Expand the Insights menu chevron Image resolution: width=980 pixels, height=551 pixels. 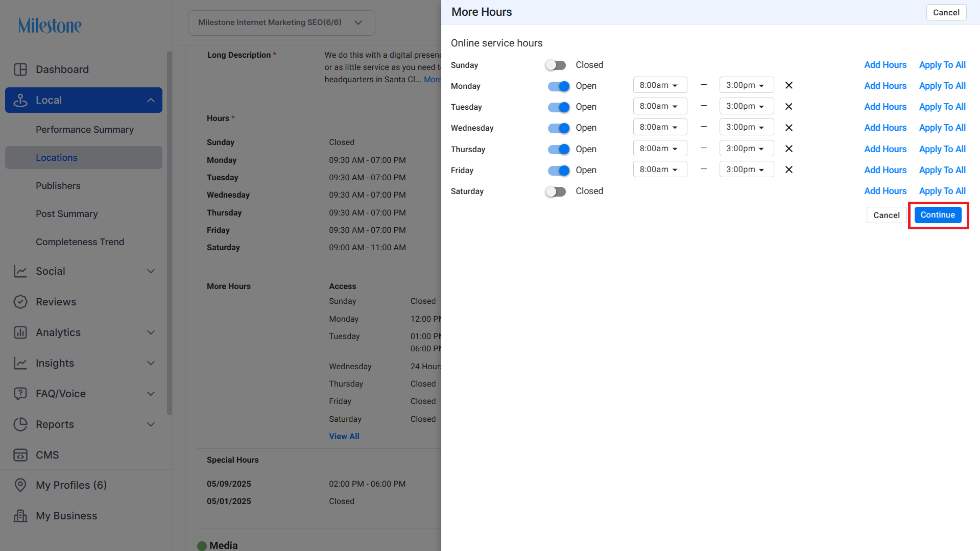tap(151, 363)
